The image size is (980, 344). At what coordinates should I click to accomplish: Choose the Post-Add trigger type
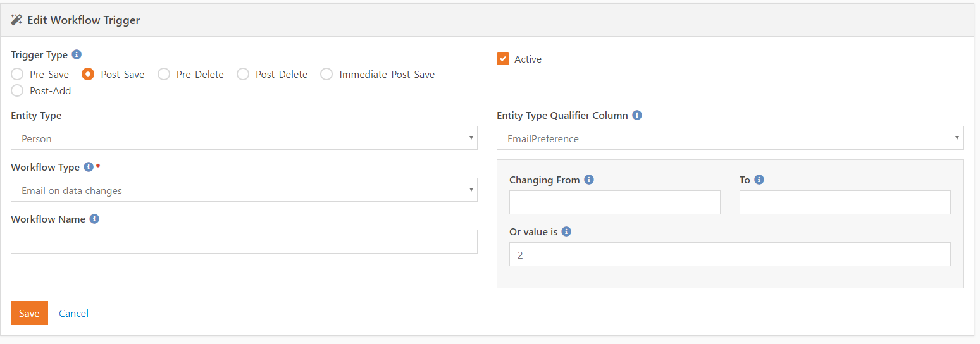[x=17, y=91]
